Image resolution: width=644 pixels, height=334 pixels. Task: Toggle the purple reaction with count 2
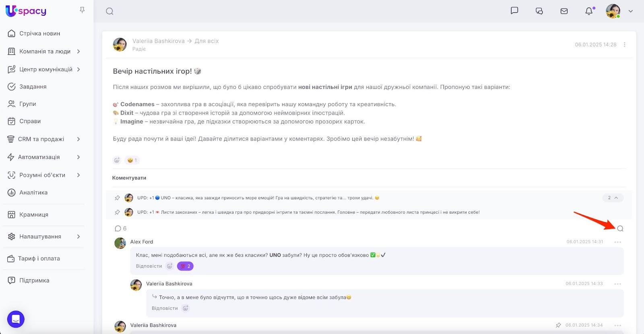[185, 266]
